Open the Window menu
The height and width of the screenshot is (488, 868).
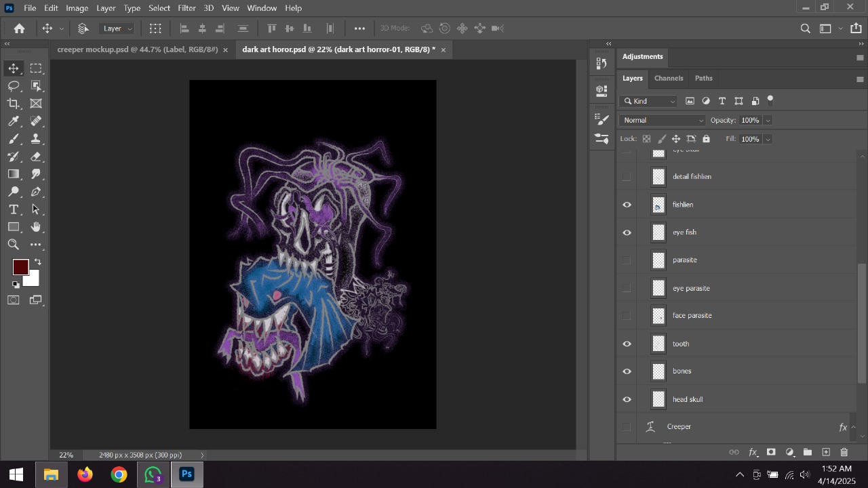[262, 8]
